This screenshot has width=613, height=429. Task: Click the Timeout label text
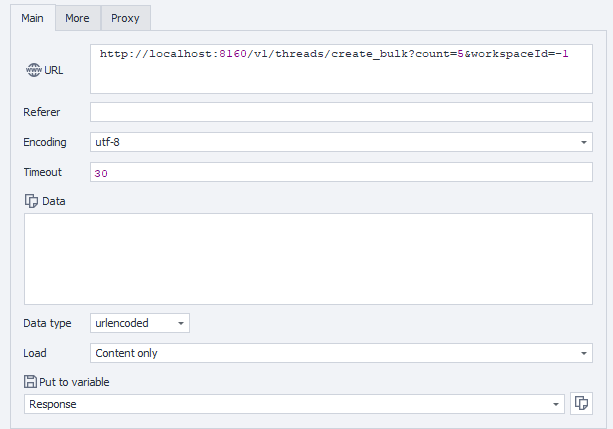(44, 172)
